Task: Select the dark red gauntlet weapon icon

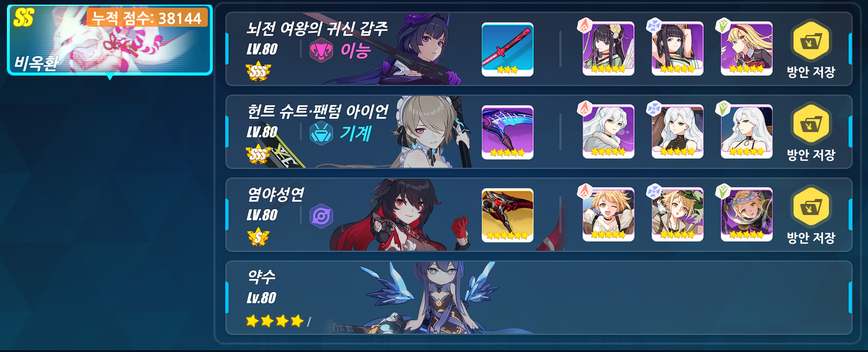Action: [507, 215]
